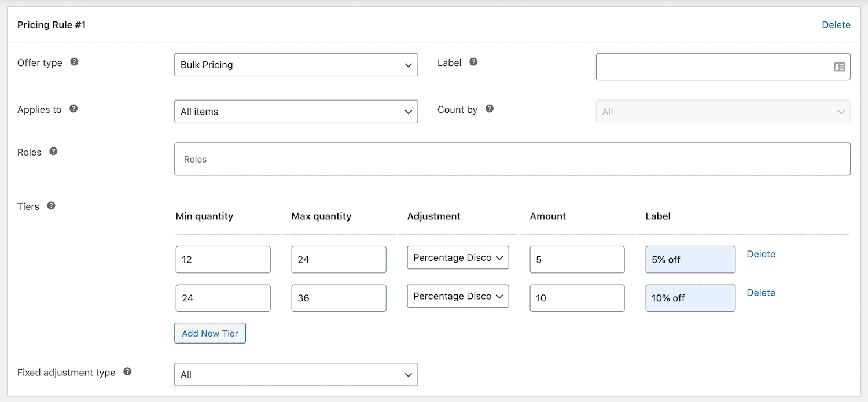Click the Count by help icon
The image size is (868, 402).
coord(490,109)
